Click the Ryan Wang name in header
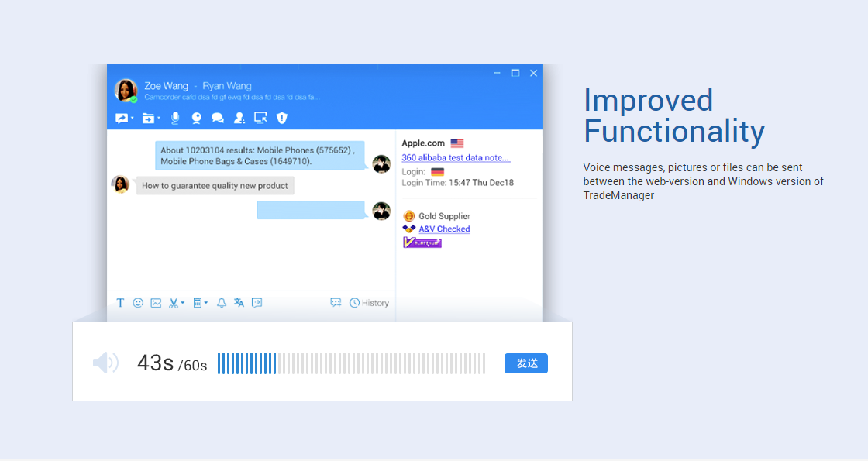Viewport: 868px width, 461px height. tap(227, 86)
